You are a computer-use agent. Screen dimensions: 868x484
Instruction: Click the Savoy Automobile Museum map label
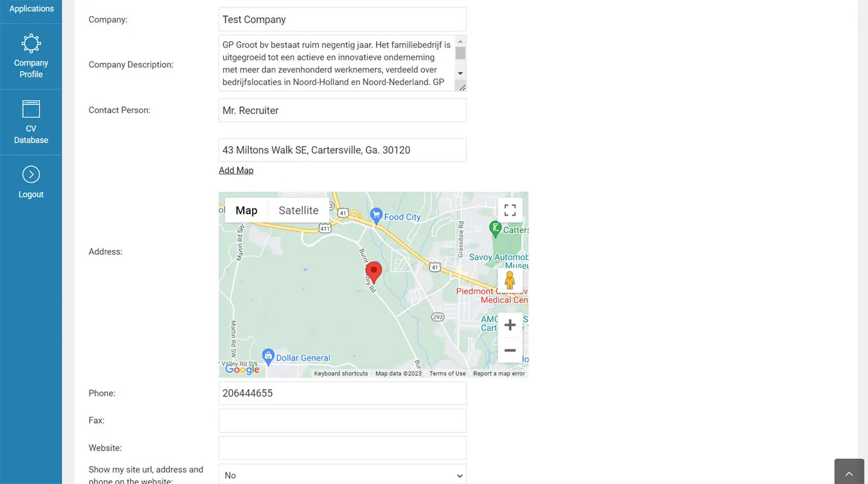coord(499,261)
